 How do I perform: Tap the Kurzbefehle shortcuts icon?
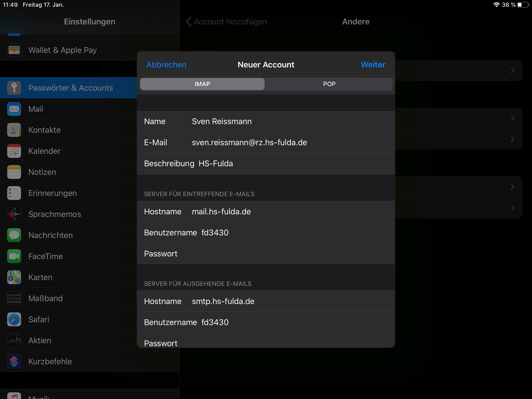[14, 361]
